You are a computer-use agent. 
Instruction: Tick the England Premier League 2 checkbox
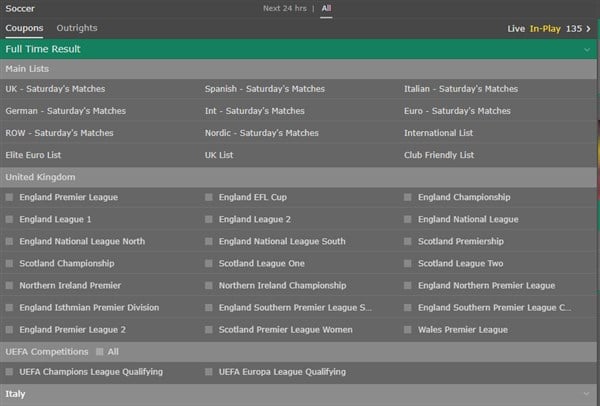pos(9,329)
